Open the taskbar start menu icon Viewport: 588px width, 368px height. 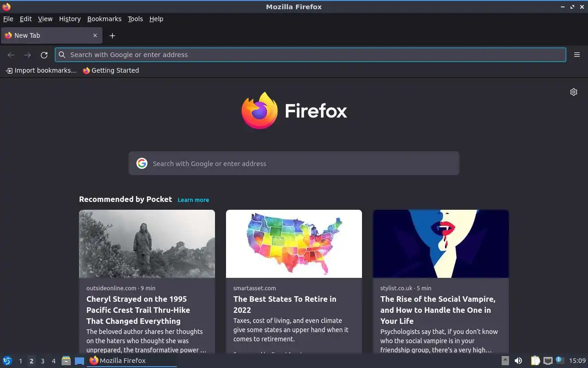pyautogui.click(x=7, y=361)
